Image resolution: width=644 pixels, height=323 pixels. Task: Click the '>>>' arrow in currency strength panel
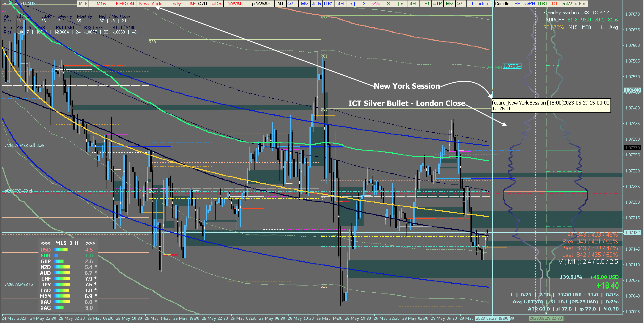coord(91,243)
